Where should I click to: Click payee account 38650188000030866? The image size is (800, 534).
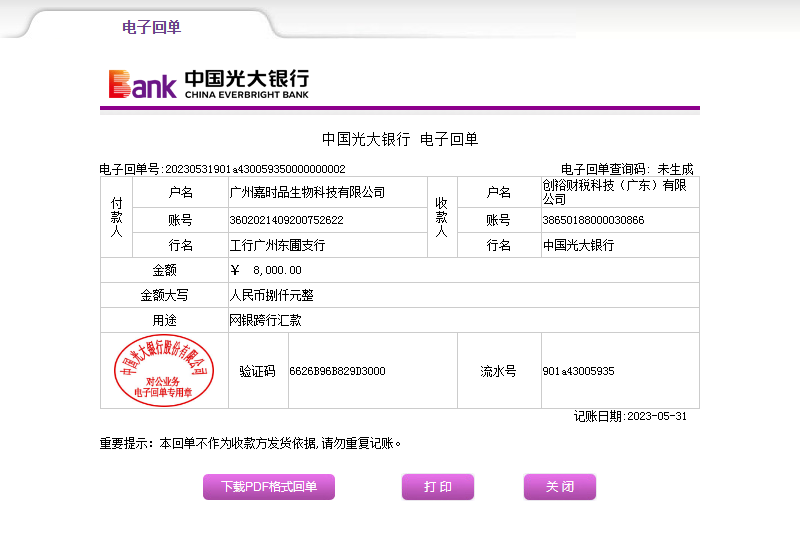click(x=593, y=220)
